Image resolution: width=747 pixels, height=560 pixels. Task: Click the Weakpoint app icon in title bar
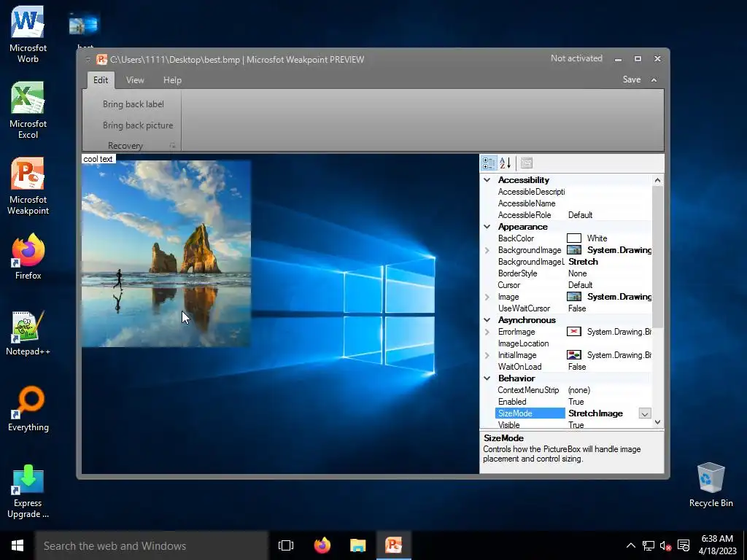pyautogui.click(x=101, y=60)
